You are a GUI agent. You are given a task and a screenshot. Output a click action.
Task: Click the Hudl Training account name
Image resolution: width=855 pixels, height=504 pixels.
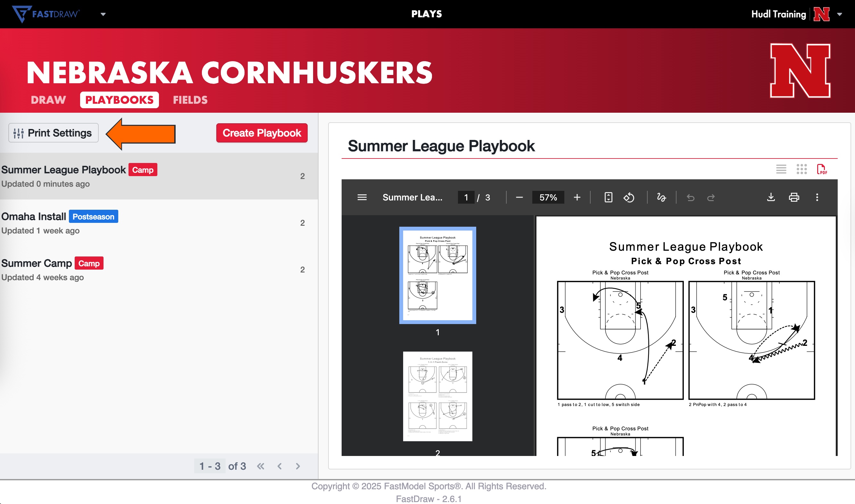(778, 14)
